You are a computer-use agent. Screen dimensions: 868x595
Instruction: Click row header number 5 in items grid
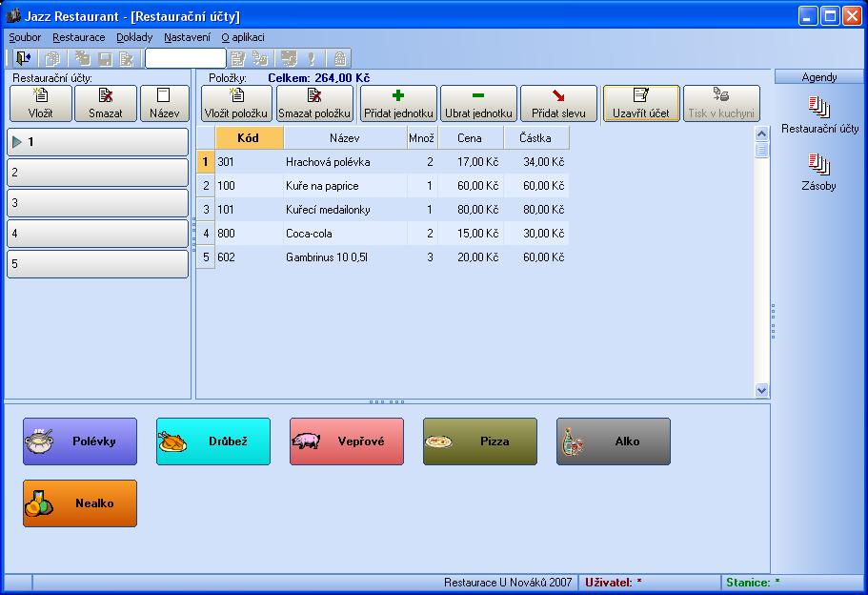click(206, 257)
